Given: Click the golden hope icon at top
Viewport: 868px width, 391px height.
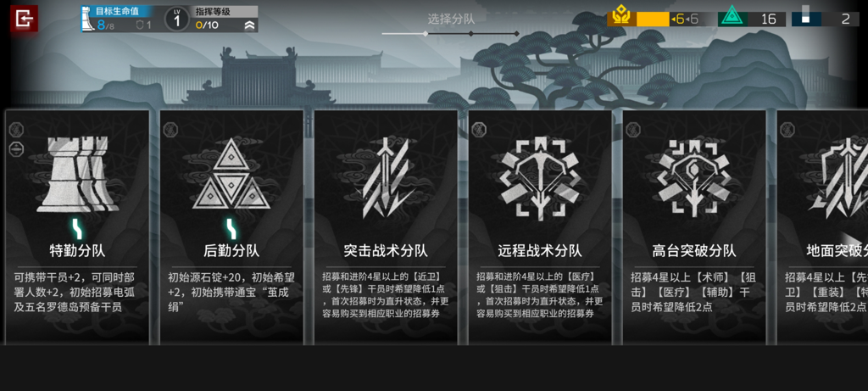Looking at the screenshot, I should [621, 19].
